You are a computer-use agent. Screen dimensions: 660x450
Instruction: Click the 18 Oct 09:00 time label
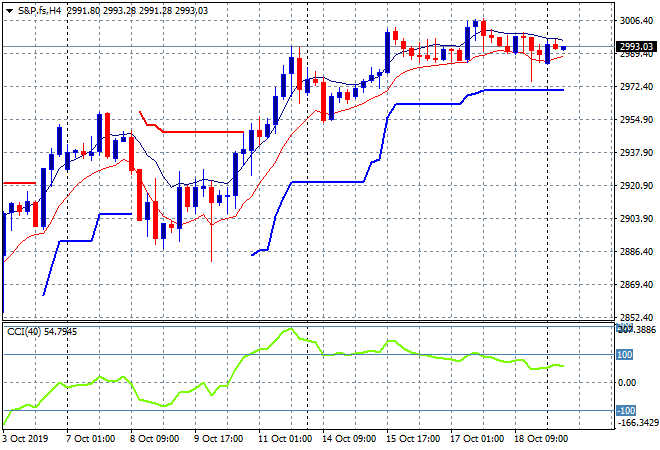[x=541, y=439]
